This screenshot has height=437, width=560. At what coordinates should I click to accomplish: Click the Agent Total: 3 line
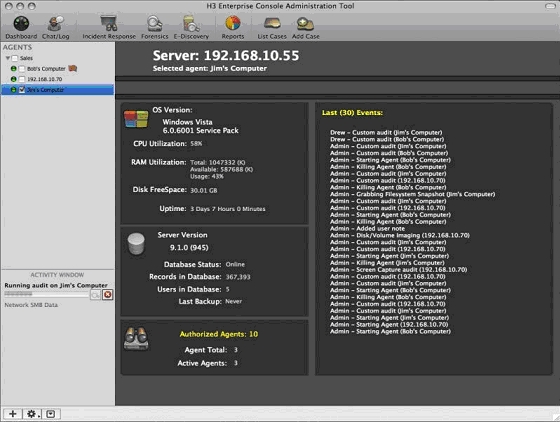pos(211,350)
